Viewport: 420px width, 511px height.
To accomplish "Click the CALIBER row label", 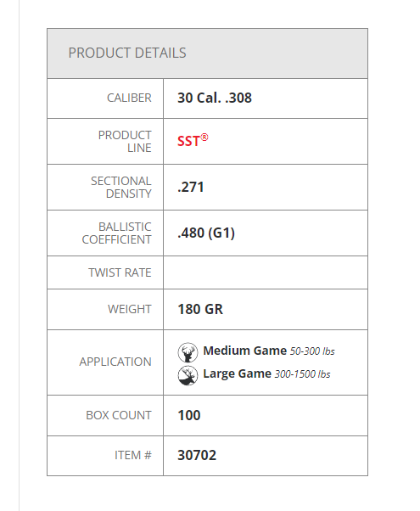I will click(129, 98).
